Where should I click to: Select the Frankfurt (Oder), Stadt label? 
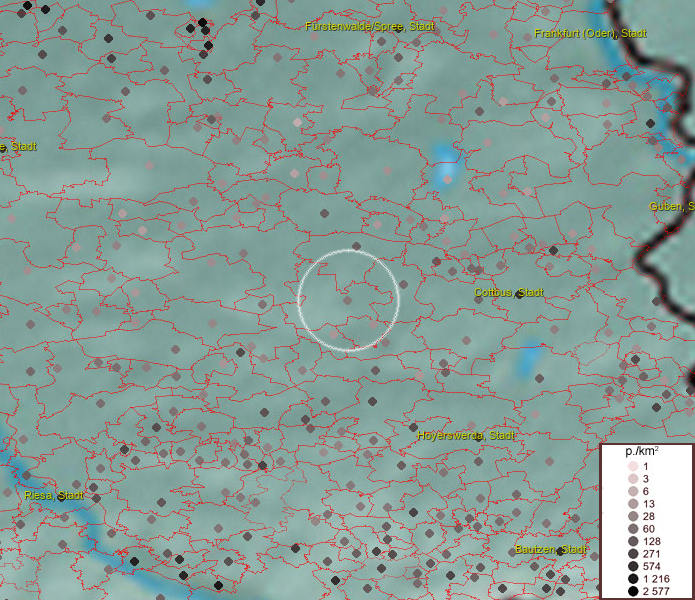click(590, 34)
